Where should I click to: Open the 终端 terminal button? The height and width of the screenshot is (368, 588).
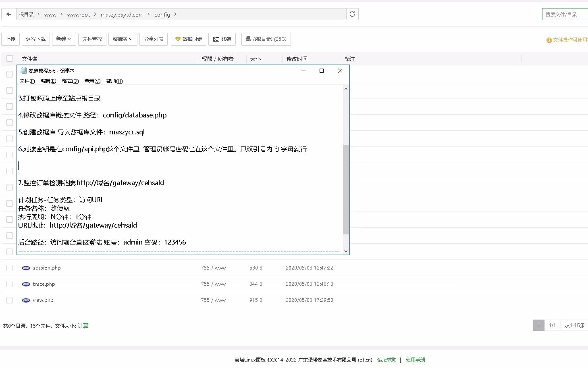pyautogui.click(x=222, y=39)
